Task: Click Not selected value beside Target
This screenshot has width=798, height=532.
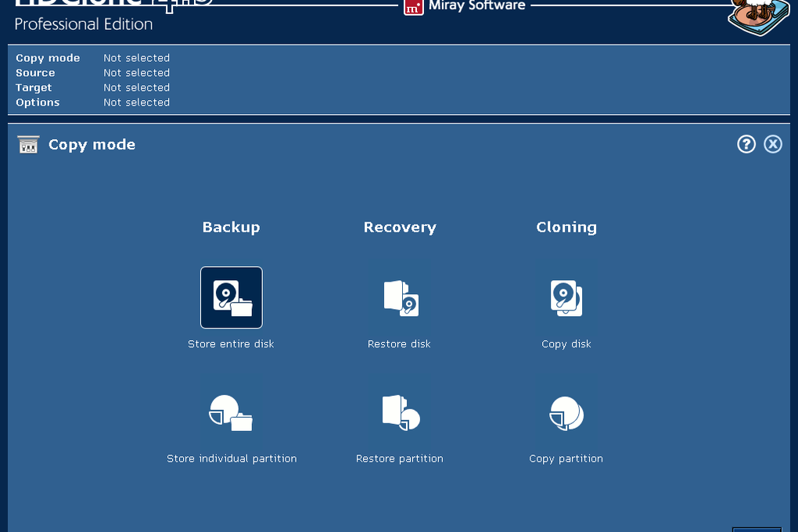Action: click(136, 88)
